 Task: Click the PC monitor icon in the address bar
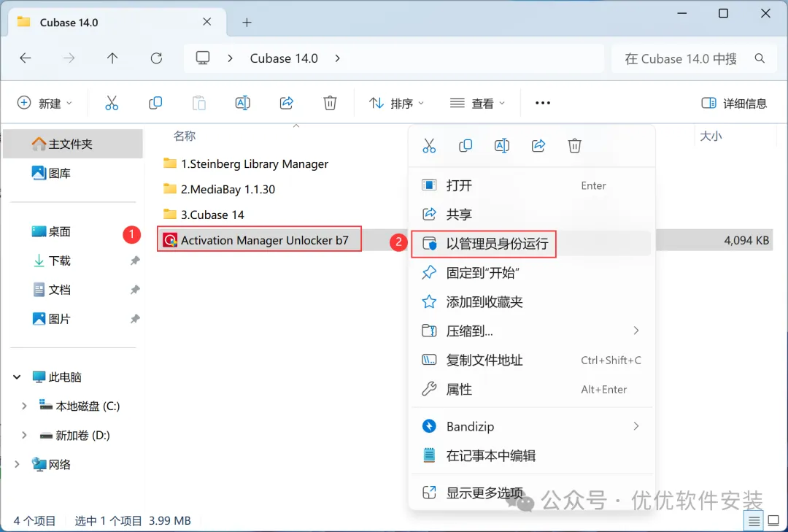click(203, 58)
